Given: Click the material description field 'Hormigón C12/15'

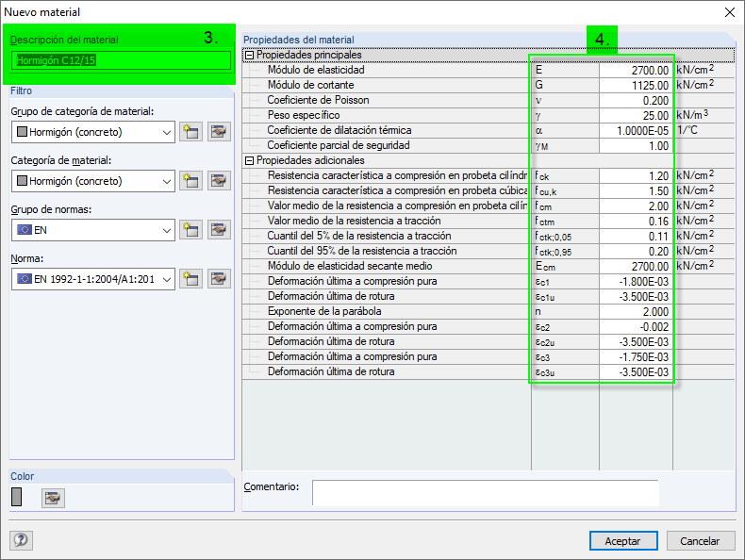Looking at the screenshot, I should tap(121, 60).
